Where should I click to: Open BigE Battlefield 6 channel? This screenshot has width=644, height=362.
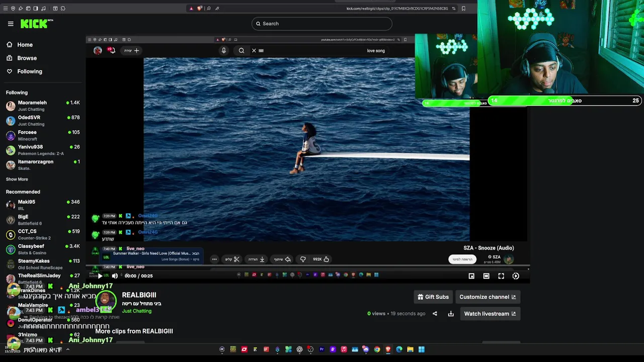pyautogui.click(x=43, y=220)
